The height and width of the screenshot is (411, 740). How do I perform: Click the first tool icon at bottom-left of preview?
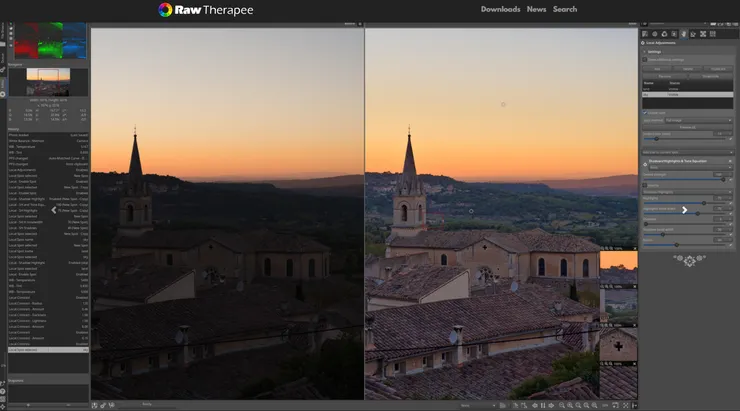coord(94,405)
